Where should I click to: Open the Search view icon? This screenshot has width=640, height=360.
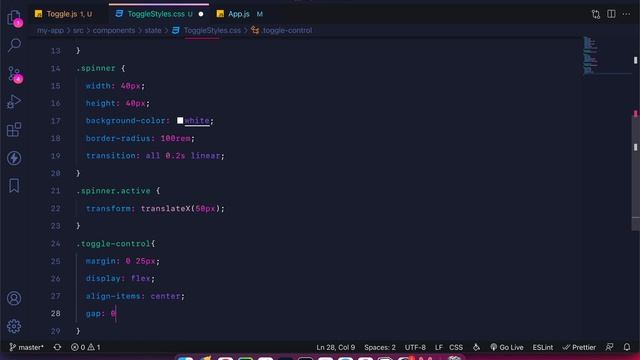point(14,45)
